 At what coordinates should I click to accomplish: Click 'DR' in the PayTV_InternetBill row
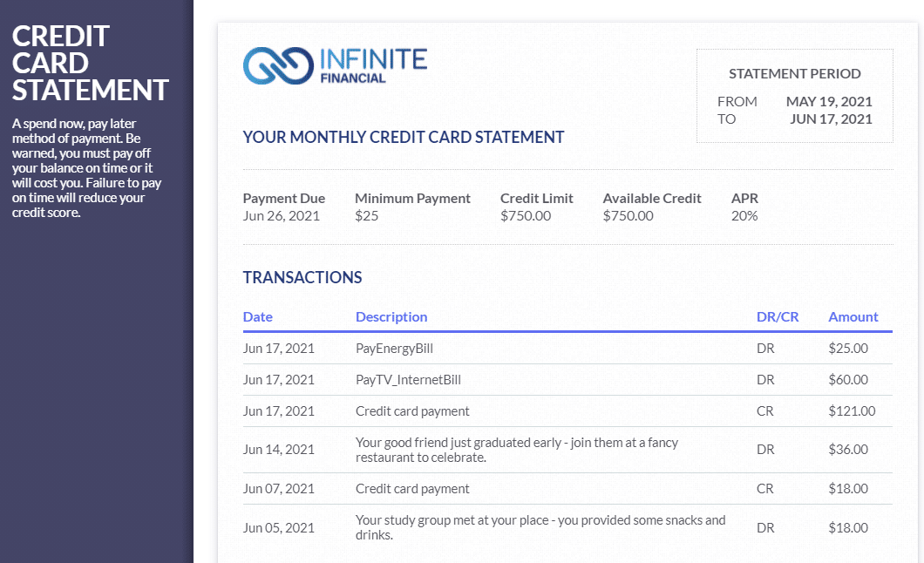764,380
